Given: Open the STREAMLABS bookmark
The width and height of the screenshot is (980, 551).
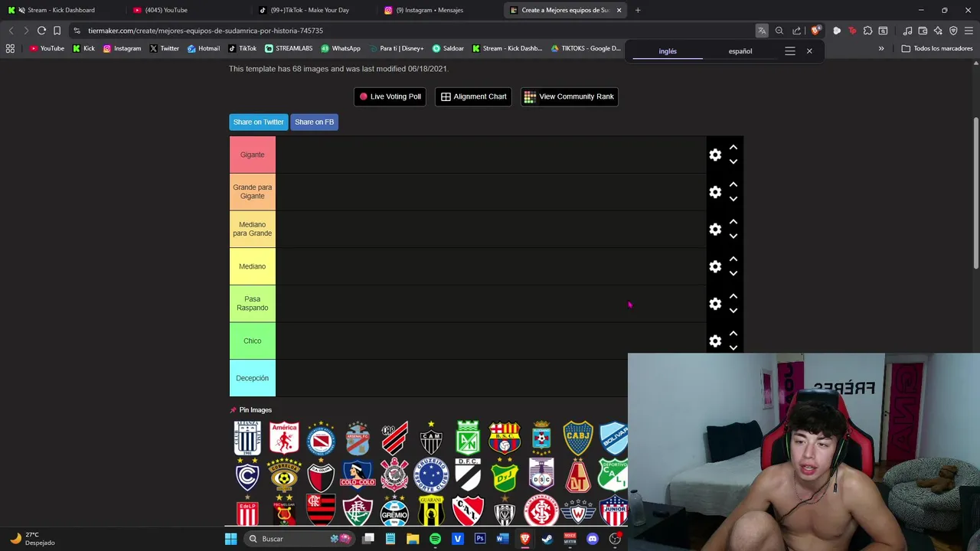Looking at the screenshot, I should (289, 48).
